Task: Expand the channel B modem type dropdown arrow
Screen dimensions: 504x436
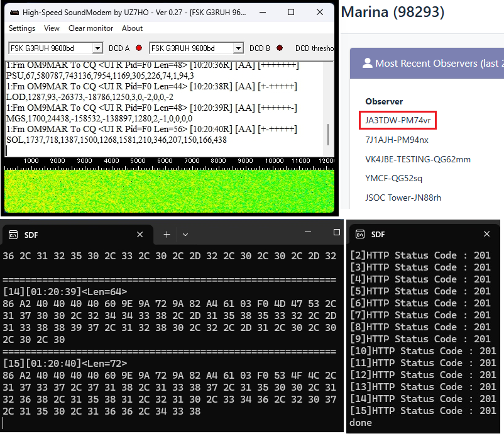Action: pyautogui.click(x=238, y=48)
